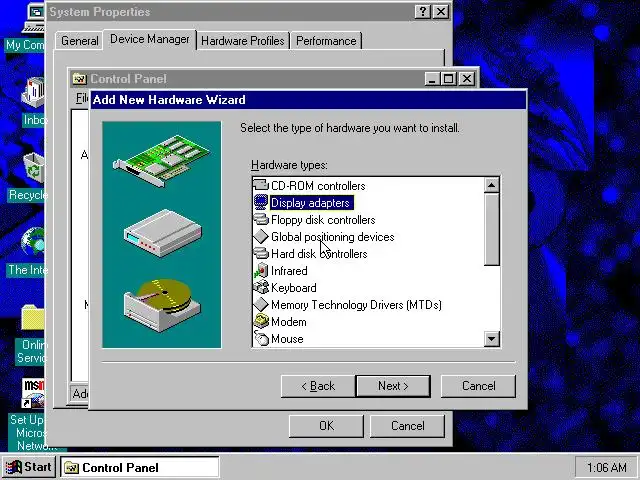Pick Infrared in hardware types
The image size is (640, 480).
[x=289, y=271]
